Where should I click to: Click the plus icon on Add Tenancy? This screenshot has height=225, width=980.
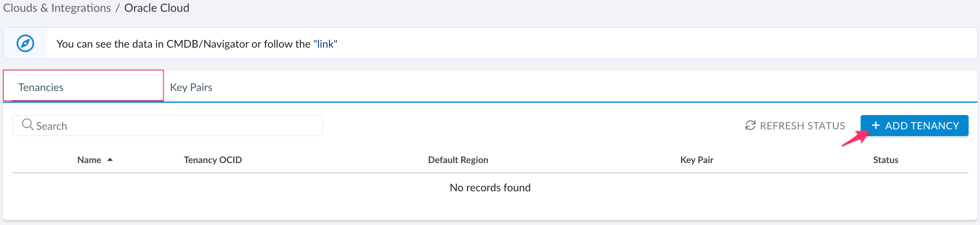pos(875,126)
